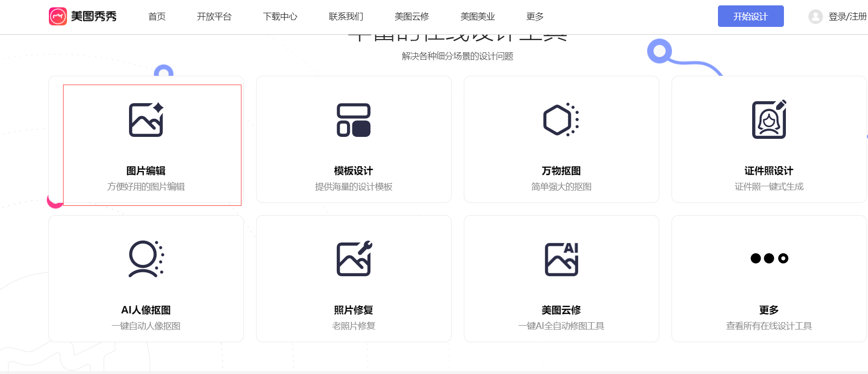
Task: Click 证件照一键式生成 description
Action: coord(769,186)
